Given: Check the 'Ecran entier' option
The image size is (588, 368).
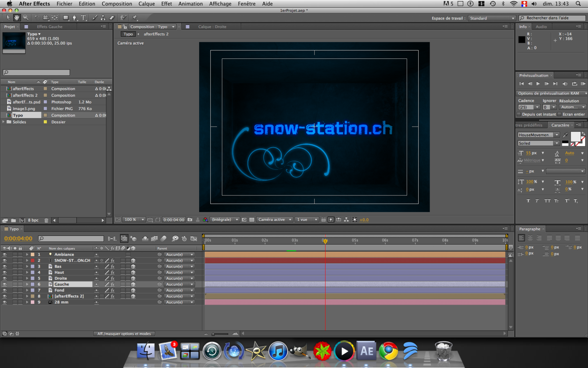Looking at the screenshot, I should [559, 114].
